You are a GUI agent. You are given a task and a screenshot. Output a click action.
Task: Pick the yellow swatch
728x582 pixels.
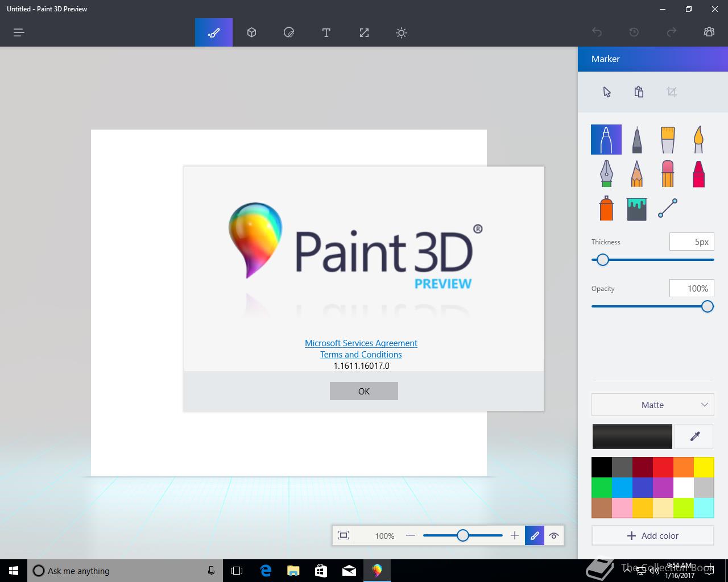tap(704, 467)
